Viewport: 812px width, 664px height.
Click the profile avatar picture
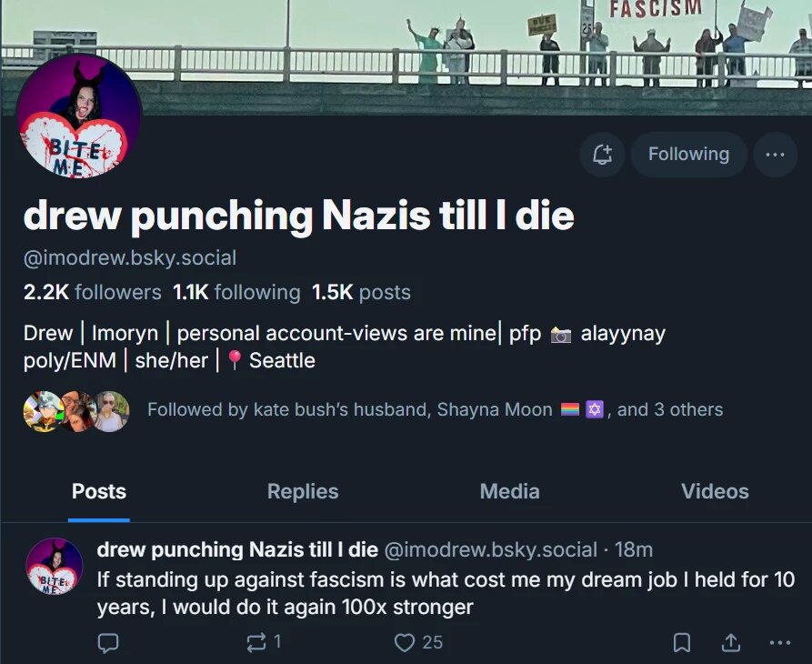[x=78, y=114]
